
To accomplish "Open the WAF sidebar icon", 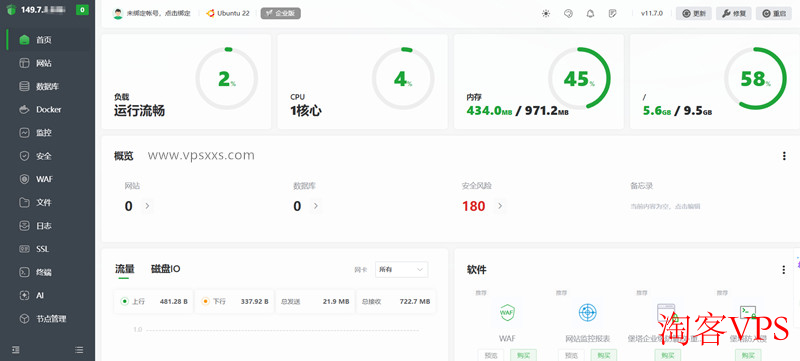I will pyautogui.click(x=24, y=179).
